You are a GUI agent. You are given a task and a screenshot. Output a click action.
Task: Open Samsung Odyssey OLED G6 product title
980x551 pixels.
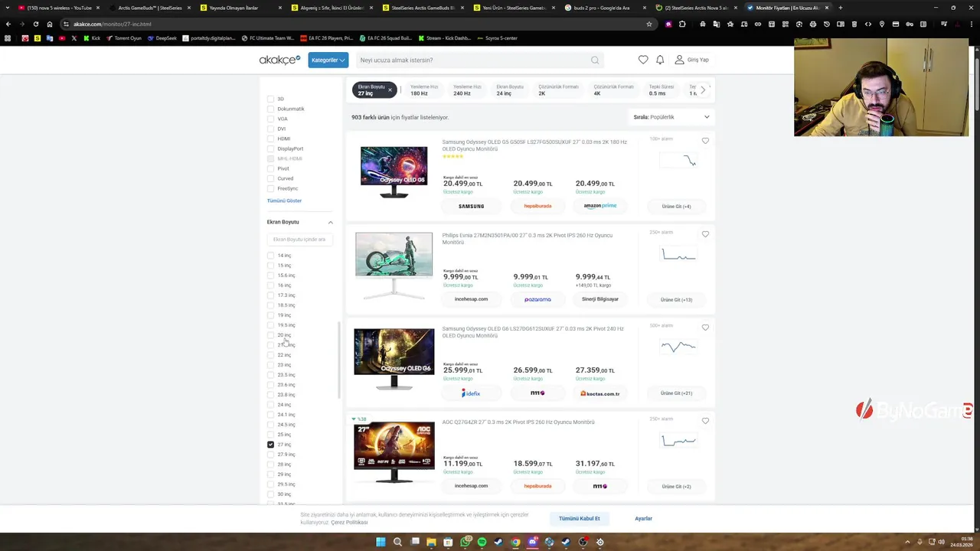(533, 332)
